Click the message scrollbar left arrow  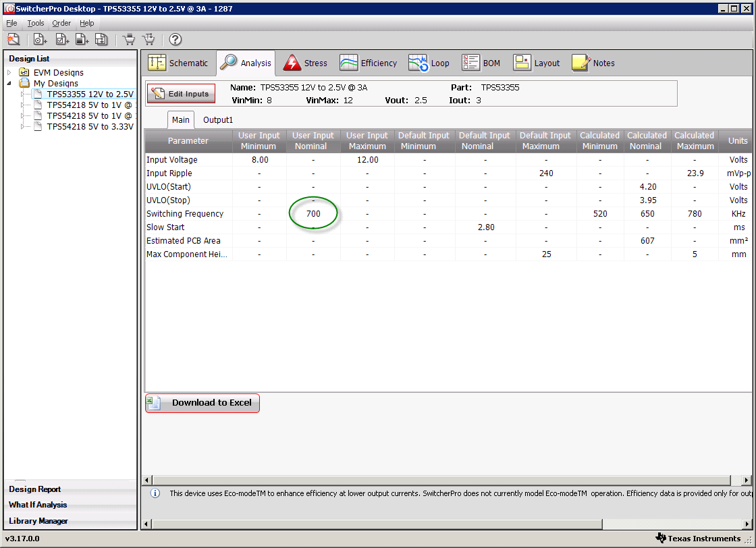point(148,524)
